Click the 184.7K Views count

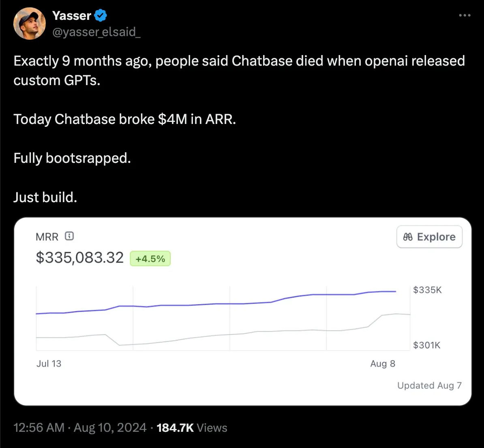coord(192,428)
